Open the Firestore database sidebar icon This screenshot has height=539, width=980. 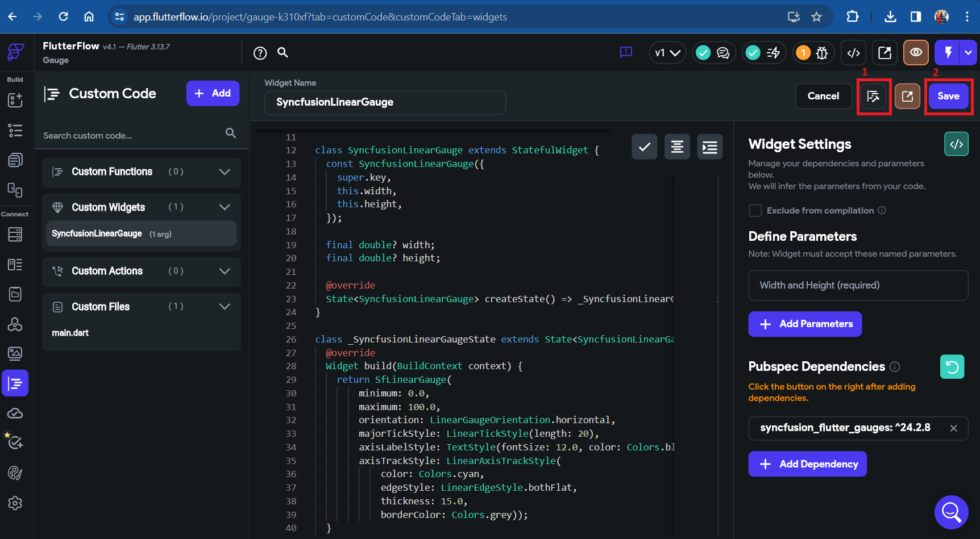(x=15, y=234)
